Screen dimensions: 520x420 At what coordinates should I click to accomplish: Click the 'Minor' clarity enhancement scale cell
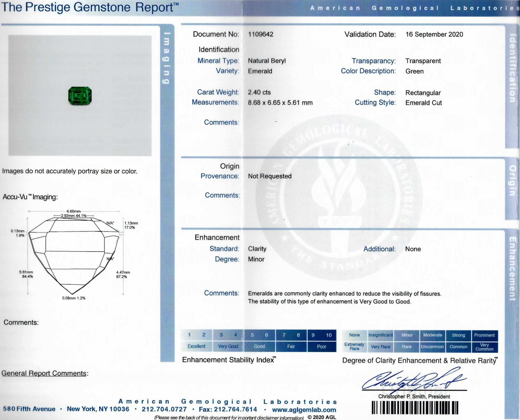coord(407,335)
